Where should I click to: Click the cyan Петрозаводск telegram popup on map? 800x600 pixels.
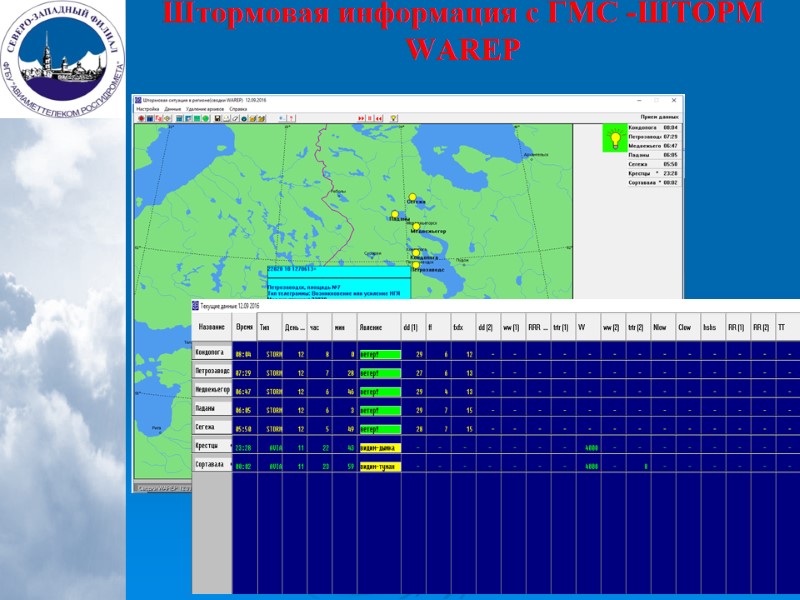tap(339, 282)
